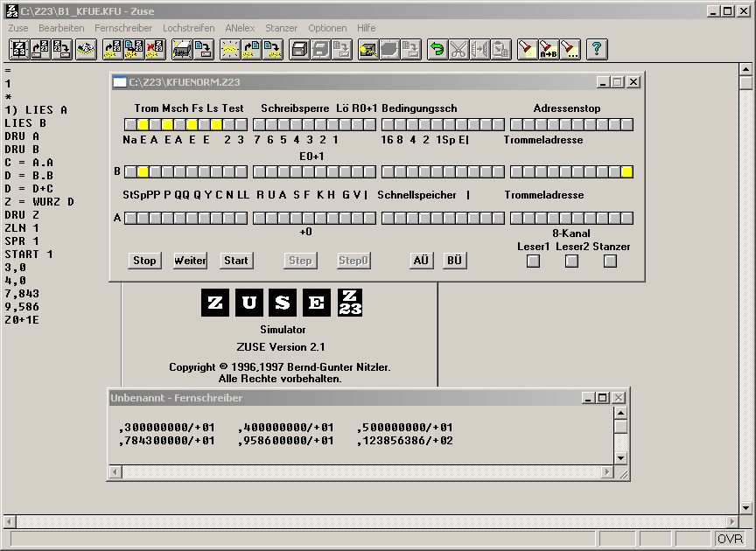This screenshot has width=756, height=551.
Task: Toggle the lit lamp right of B label
Action: click(143, 171)
